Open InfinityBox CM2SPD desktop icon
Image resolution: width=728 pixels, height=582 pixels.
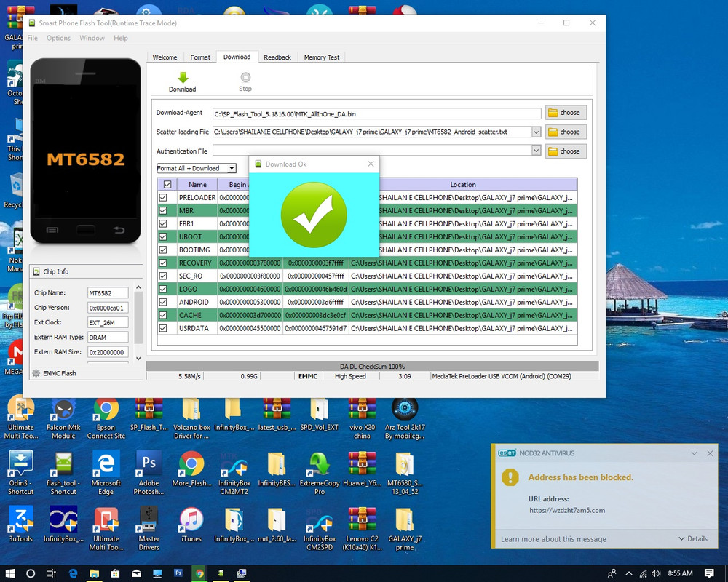pyautogui.click(x=320, y=528)
